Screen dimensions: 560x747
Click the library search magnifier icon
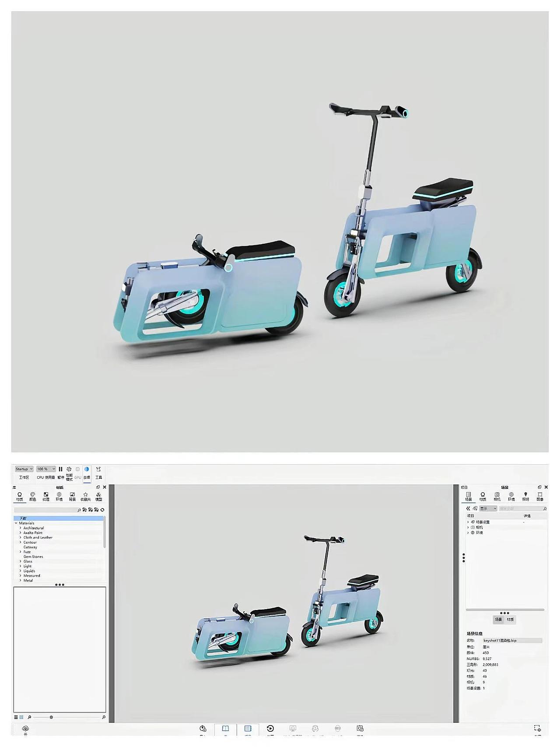pos(79,510)
